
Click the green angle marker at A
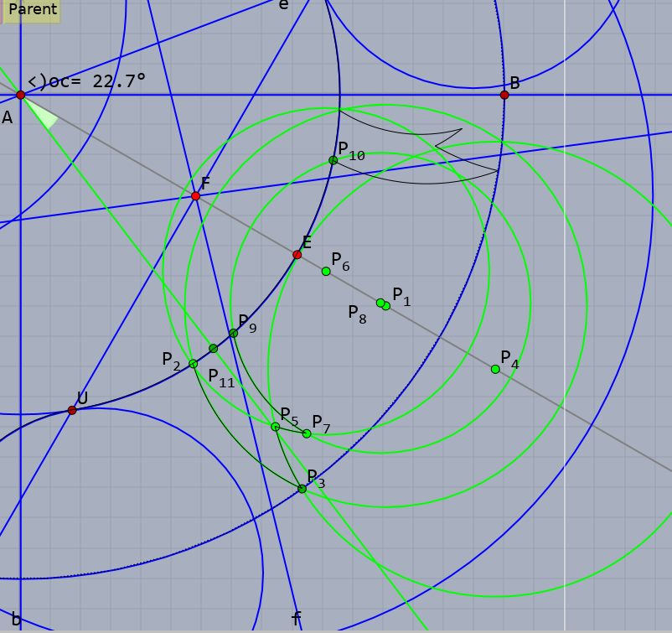(44, 115)
